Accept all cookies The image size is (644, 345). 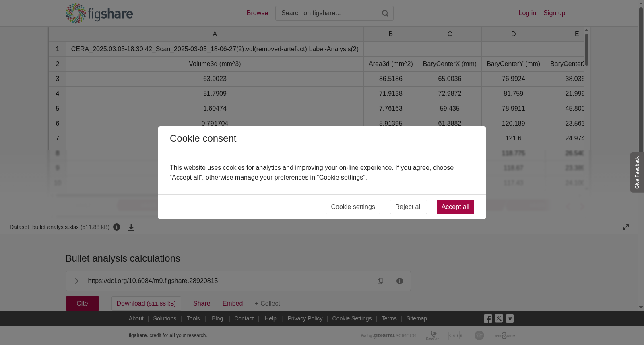(455, 207)
